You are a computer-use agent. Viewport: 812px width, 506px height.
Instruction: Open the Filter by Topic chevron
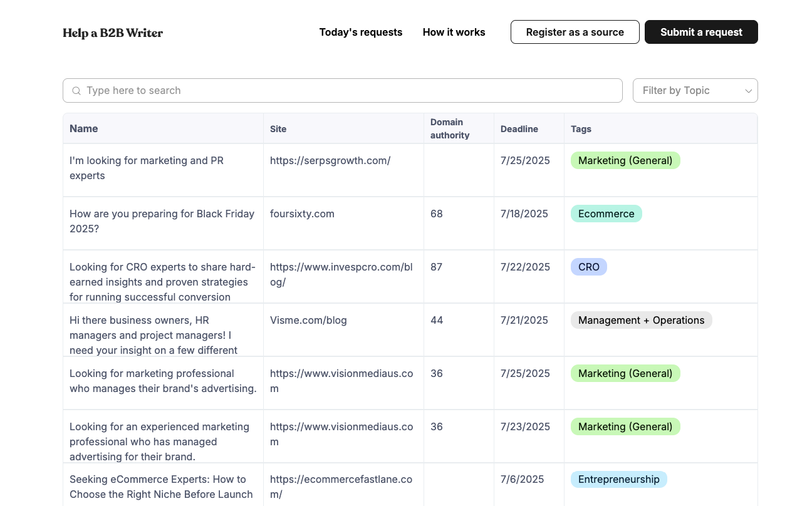click(x=748, y=91)
